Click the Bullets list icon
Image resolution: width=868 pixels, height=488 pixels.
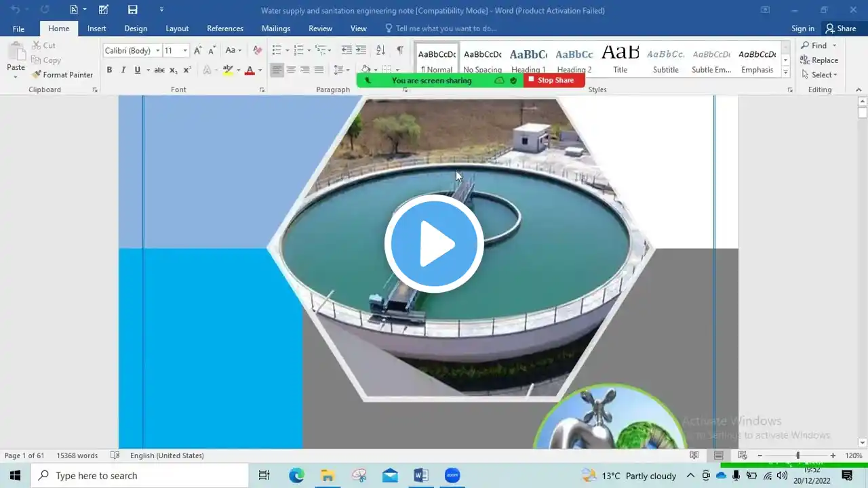277,50
